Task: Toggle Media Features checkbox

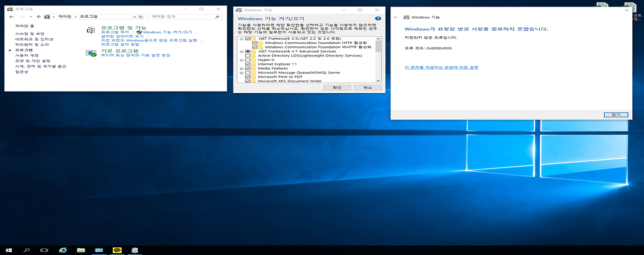Action: pos(248,69)
